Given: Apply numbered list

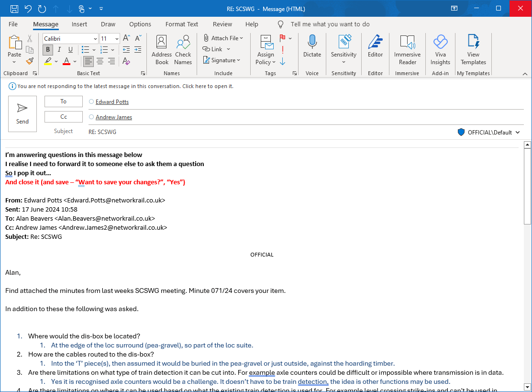Looking at the screenshot, I should point(104,50).
